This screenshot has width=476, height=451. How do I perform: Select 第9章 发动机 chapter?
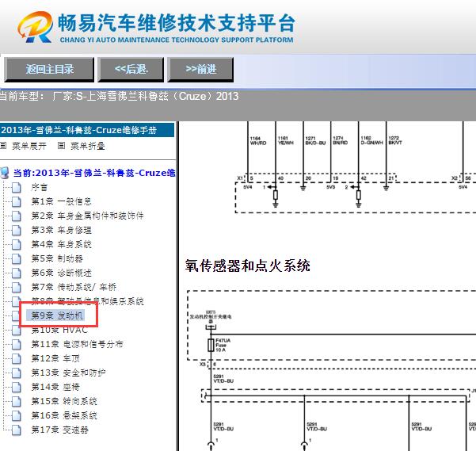[x=57, y=315]
